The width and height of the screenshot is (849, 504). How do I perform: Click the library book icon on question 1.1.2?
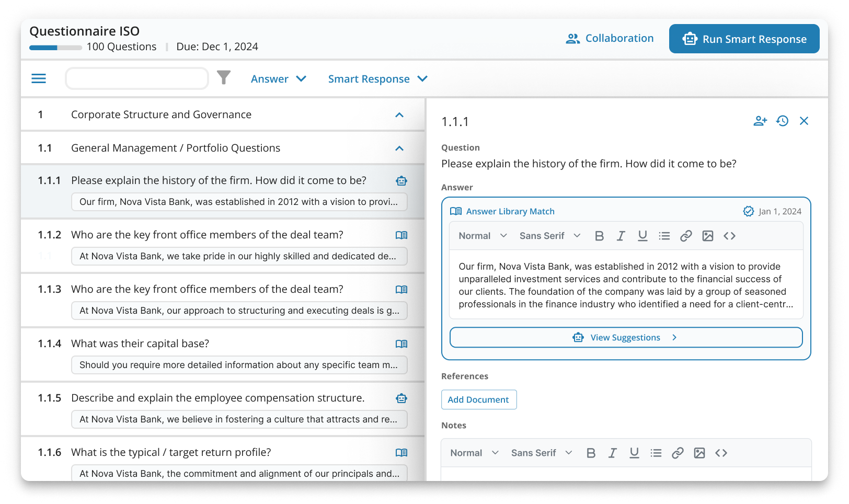tap(401, 235)
